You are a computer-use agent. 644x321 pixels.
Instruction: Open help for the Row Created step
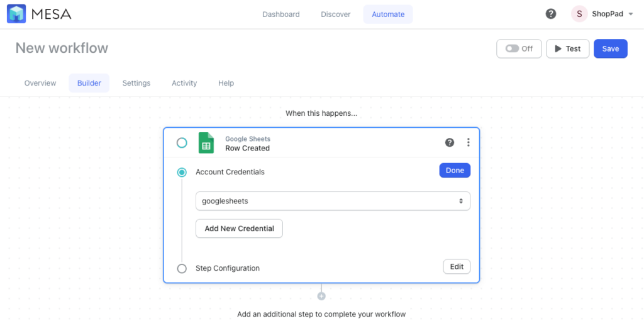[450, 143]
